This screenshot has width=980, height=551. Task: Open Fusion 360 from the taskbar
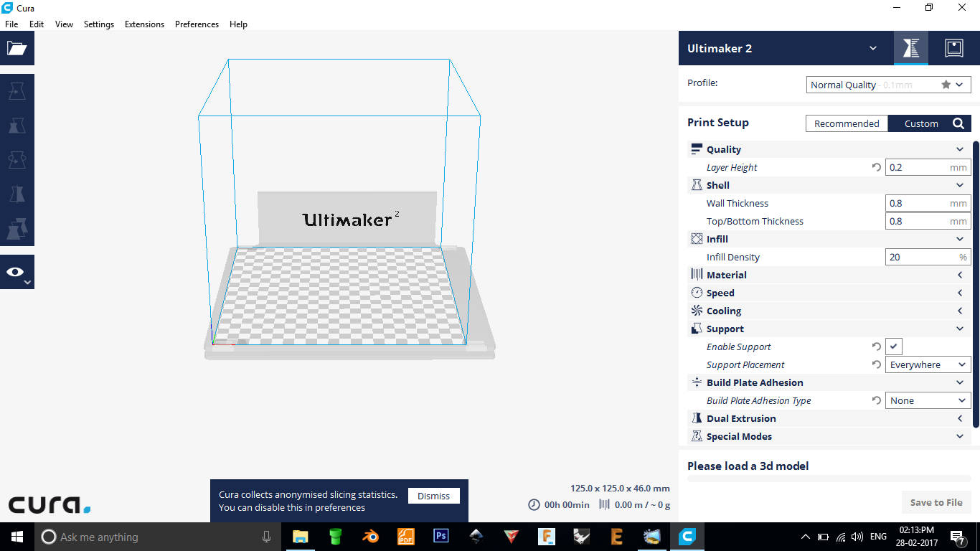coord(547,537)
